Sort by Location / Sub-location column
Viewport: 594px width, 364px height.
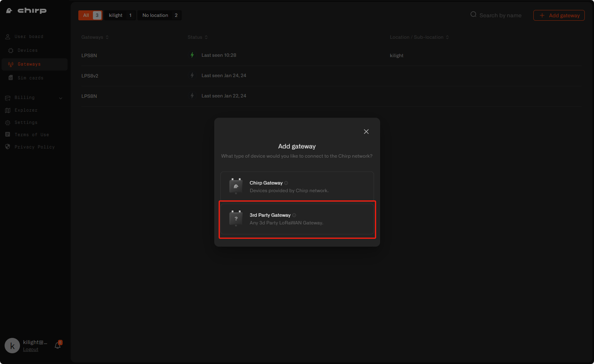(419, 37)
